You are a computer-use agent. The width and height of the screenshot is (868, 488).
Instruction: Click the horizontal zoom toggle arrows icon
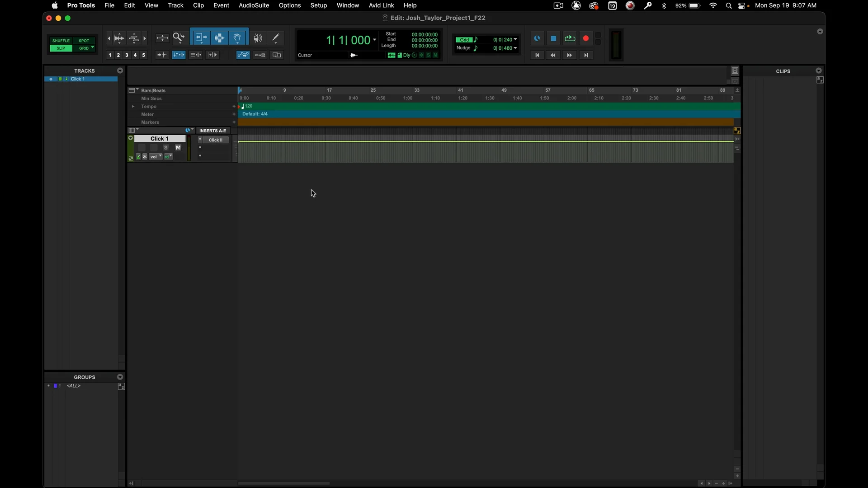(x=162, y=38)
